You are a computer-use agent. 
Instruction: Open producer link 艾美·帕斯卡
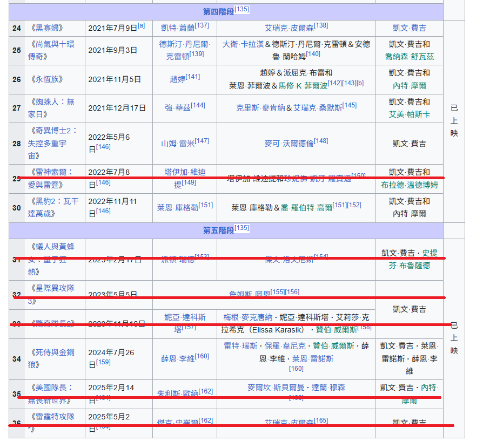(x=410, y=114)
